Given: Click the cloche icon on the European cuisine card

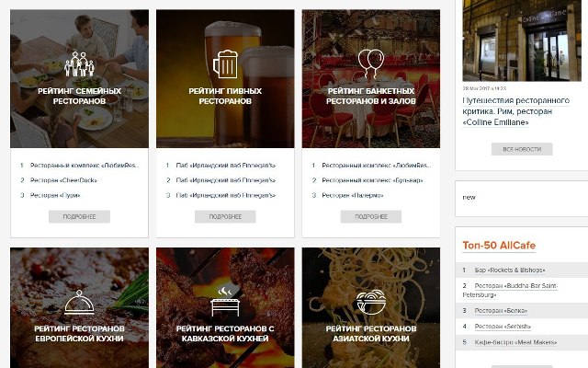Looking at the screenshot, I should tap(79, 302).
